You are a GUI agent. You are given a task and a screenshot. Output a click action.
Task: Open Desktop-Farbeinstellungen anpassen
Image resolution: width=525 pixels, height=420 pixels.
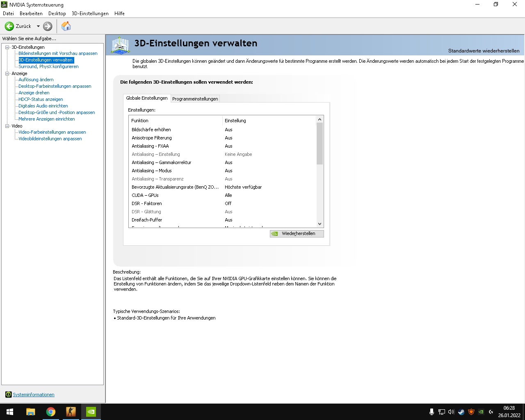pos(55,86)
